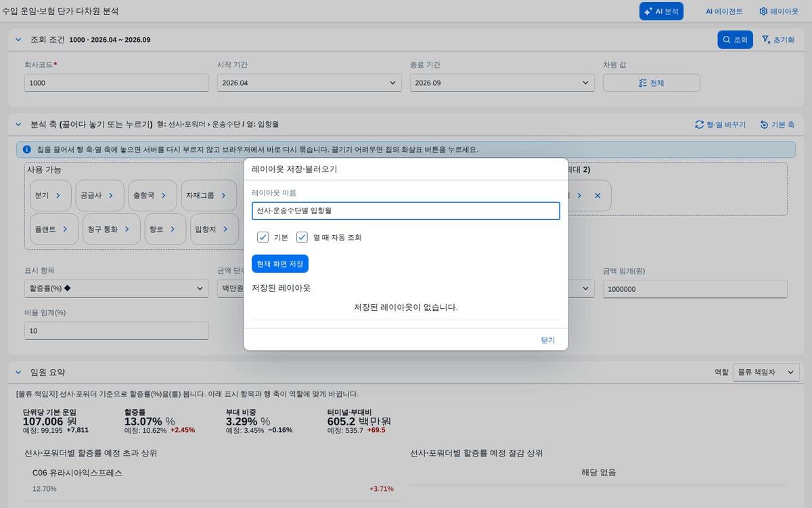
Task: Open the 역할 물류 책임자 dropdown
Action: (766, 373)
